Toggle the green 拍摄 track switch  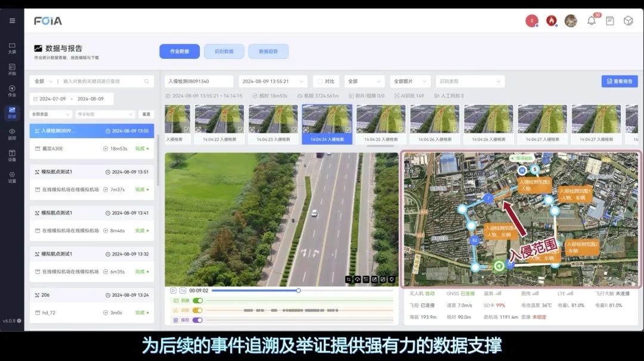(197, 301)
